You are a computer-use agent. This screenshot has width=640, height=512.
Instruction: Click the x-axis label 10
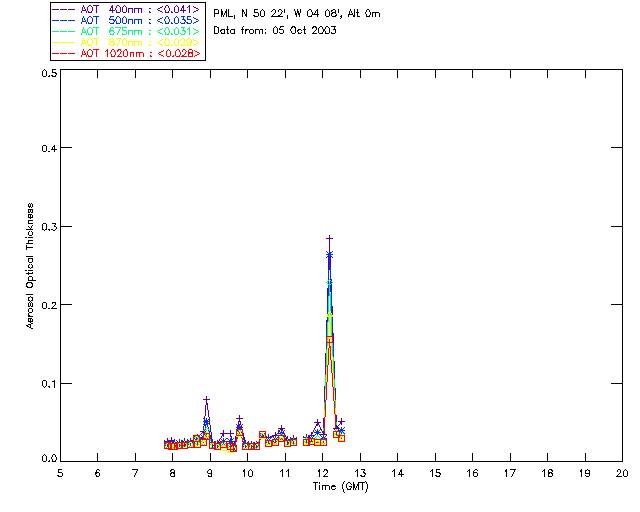pos(247,473)
